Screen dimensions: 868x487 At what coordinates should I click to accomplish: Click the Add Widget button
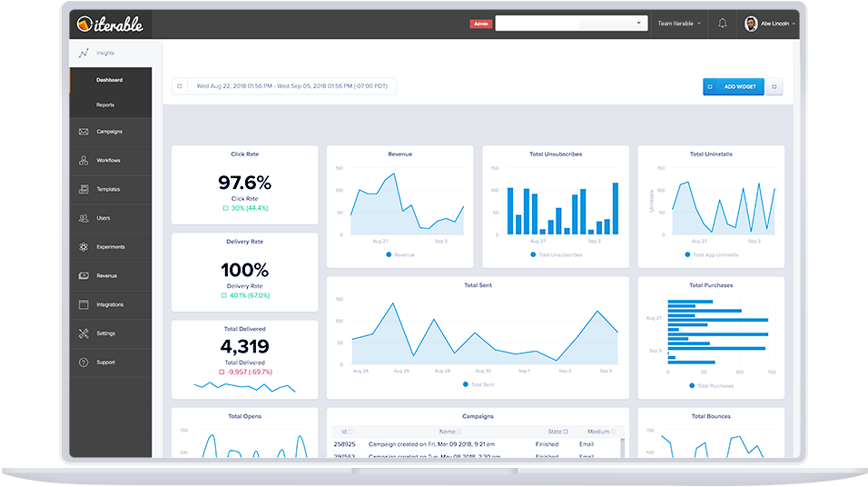point(733,86)
